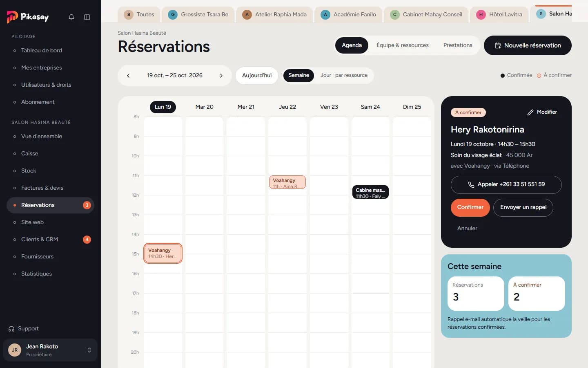The height and width of the screenshot is (368, 588).
Task: Click the JR user avatar
Action: coord(15,350)
